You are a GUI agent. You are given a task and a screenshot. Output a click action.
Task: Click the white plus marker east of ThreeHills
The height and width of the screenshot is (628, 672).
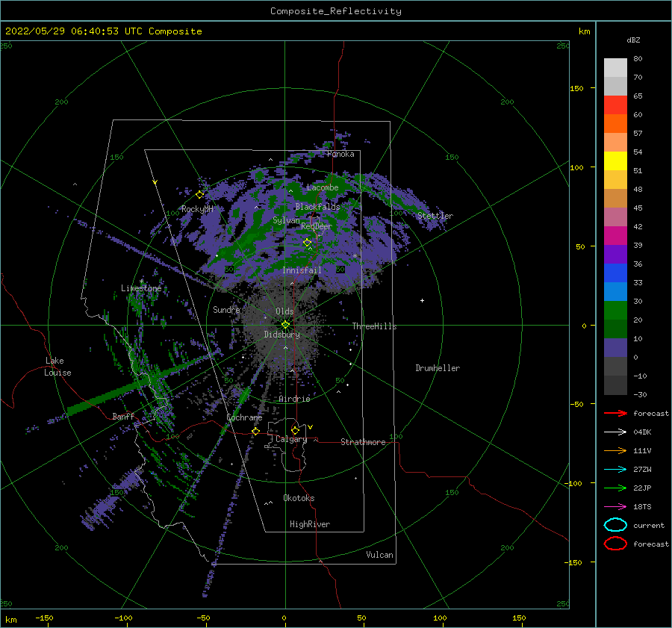pos(422,300)
